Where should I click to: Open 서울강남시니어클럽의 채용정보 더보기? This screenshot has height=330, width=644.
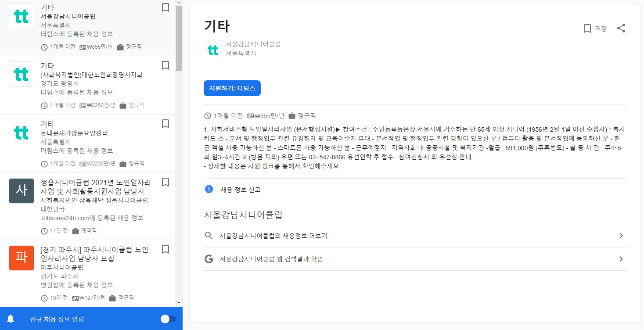coord(415,236)
